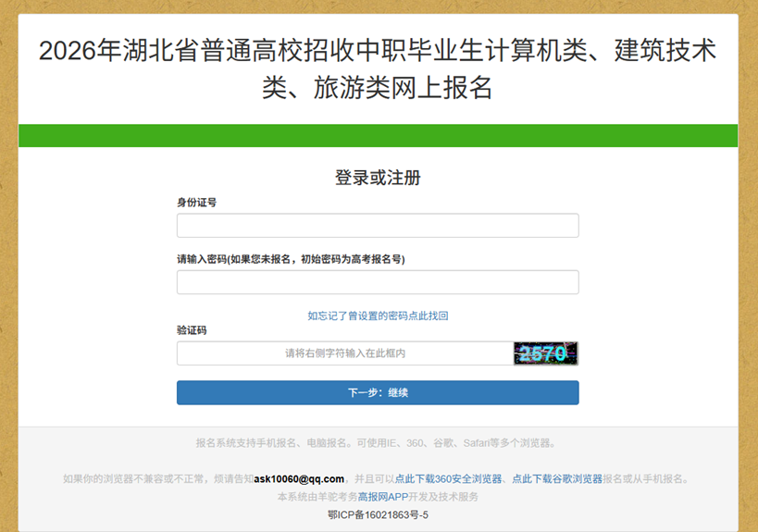Click the ask10060@qq.com email address
758x532 pixels.
coord(299,479)
